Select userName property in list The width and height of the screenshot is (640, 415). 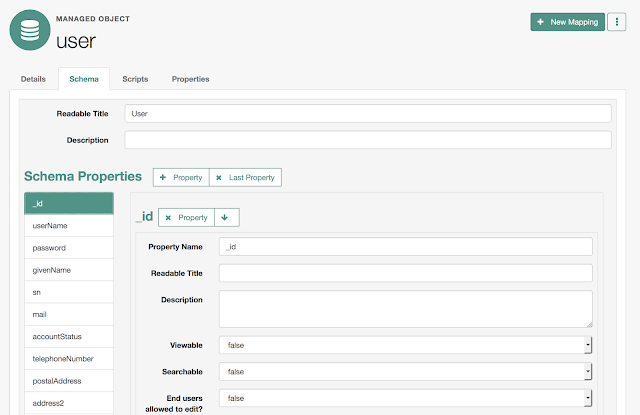[69, 226]
